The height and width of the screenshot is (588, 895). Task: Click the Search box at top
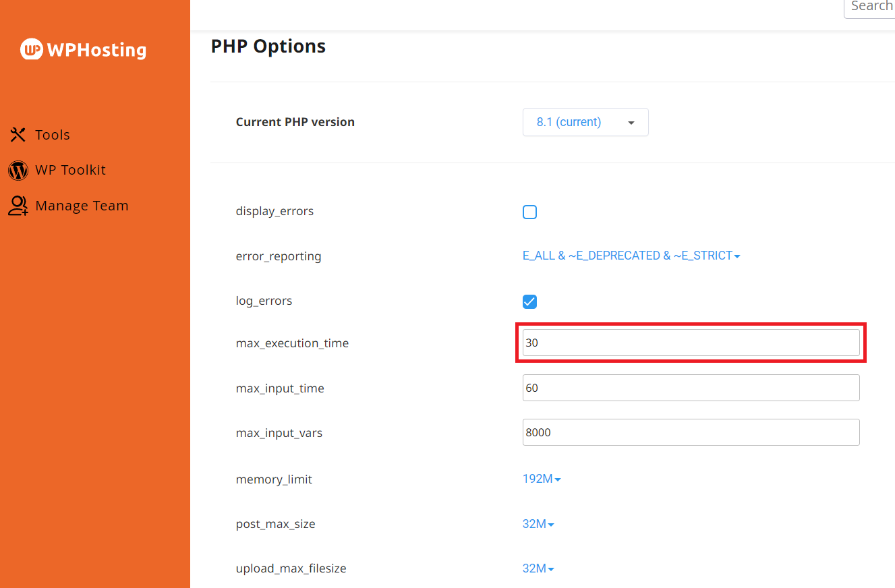tap(871, 7)
